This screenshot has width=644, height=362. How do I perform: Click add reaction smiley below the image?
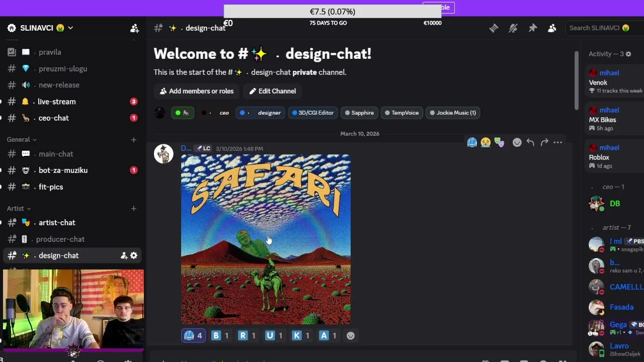pos(351,335)
